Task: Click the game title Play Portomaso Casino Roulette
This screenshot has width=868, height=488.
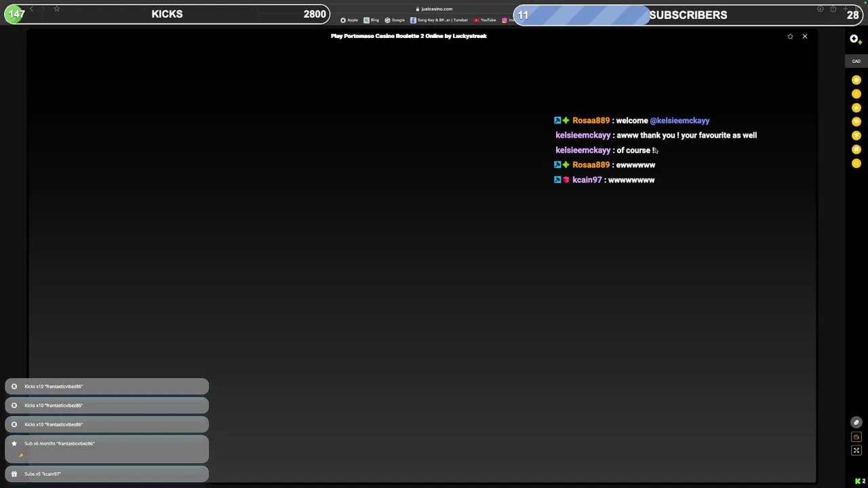Action: click(x=409, y=36)
